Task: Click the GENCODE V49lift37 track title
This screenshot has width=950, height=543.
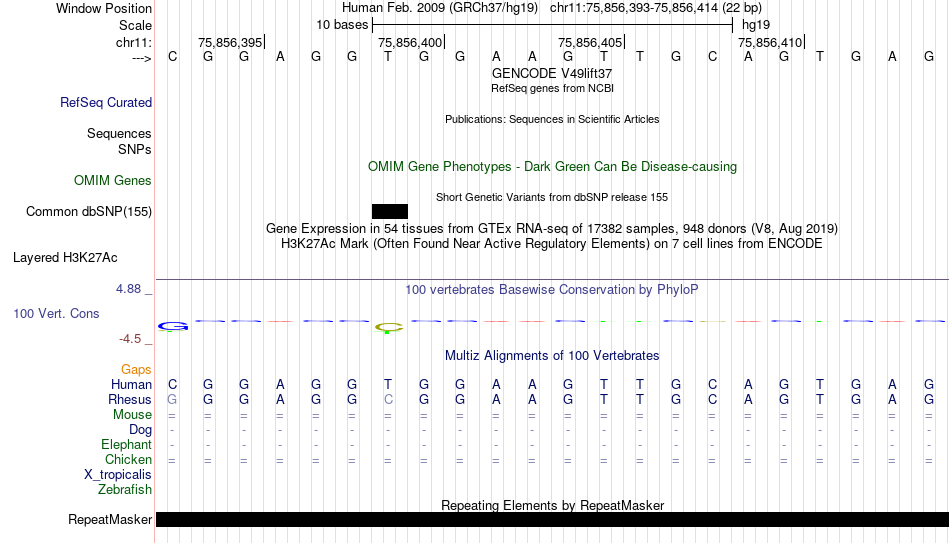Action: point(552,73)
